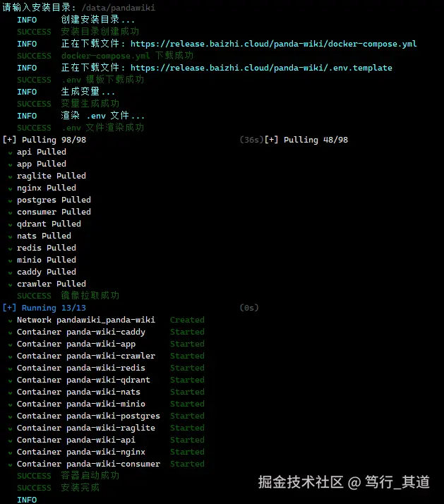Viewport: 444px width, 504px height.
Task: Click the '镜像拉取成功' message
Action: tap(90, 296)
